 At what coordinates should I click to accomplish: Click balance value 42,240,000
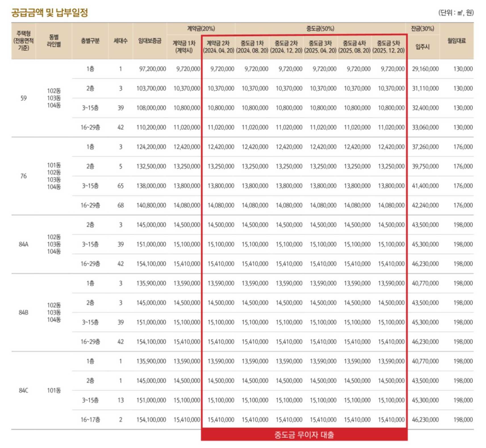click(x=425, y=205)
